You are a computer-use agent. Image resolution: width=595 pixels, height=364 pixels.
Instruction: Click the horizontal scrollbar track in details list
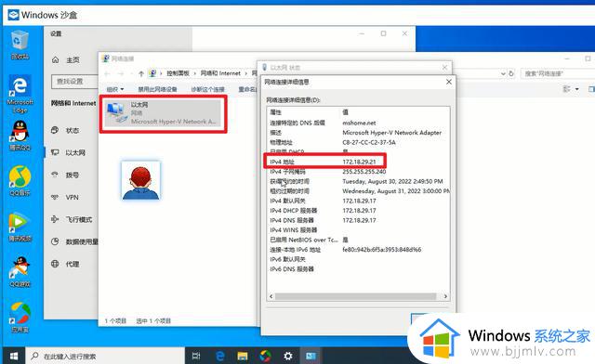click(x=356, y=296)
